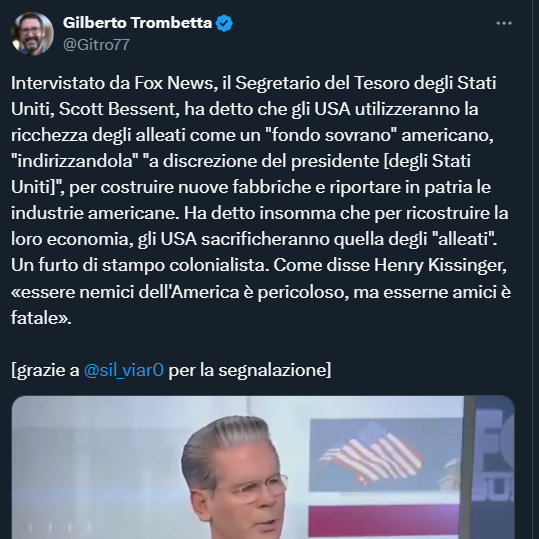
Task: Click the phrase "Un furto di stampo colonialista"
Action: click(140, 265)
